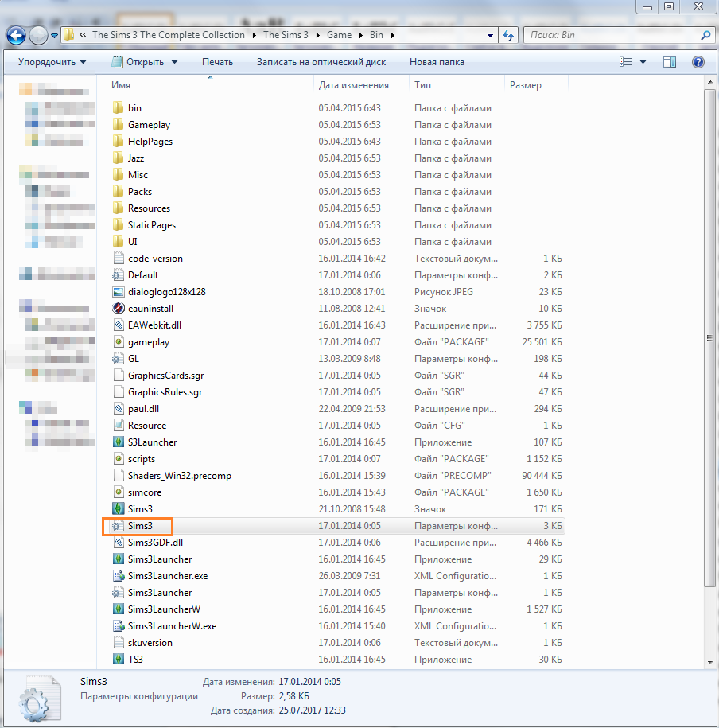Select Sims3LauncherW.exe XML configuration file
This screenshot has width=719, height=728.
[x=172, y=626]
